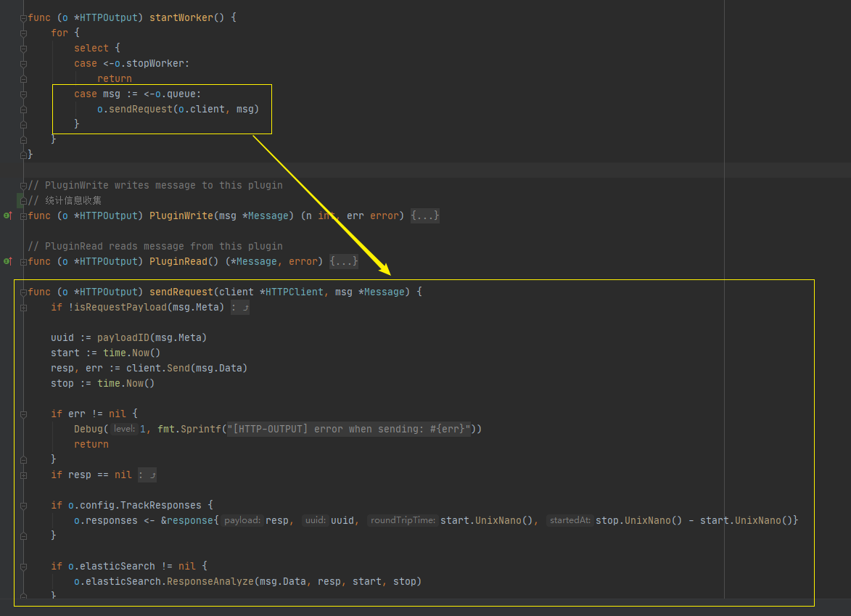
Task: Click 'fmt.Sprintf' in the Debug call
Action: pyautogui.click(x=190, y=429)
